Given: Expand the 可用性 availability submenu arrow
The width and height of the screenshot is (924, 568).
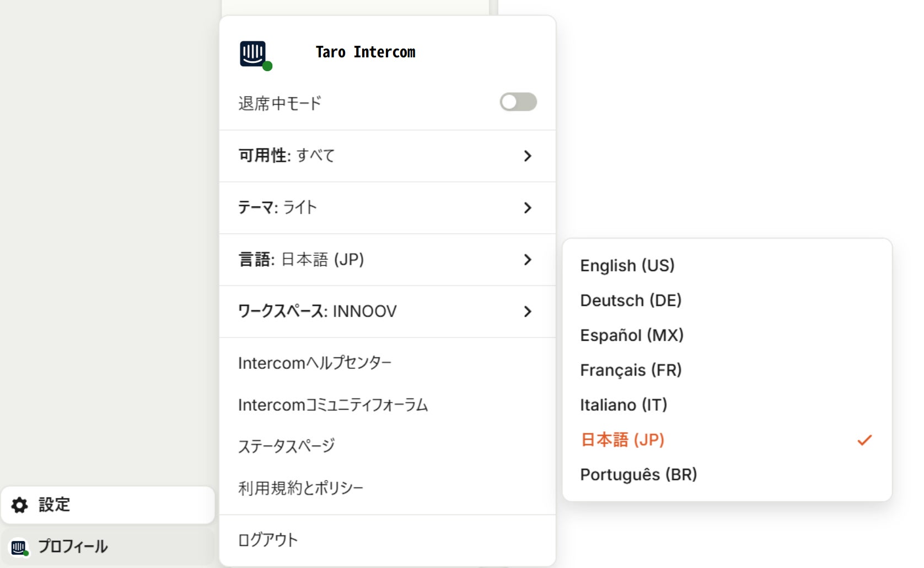Looking at the screenshot, I should pyautogui.click(x=528, y=156).
